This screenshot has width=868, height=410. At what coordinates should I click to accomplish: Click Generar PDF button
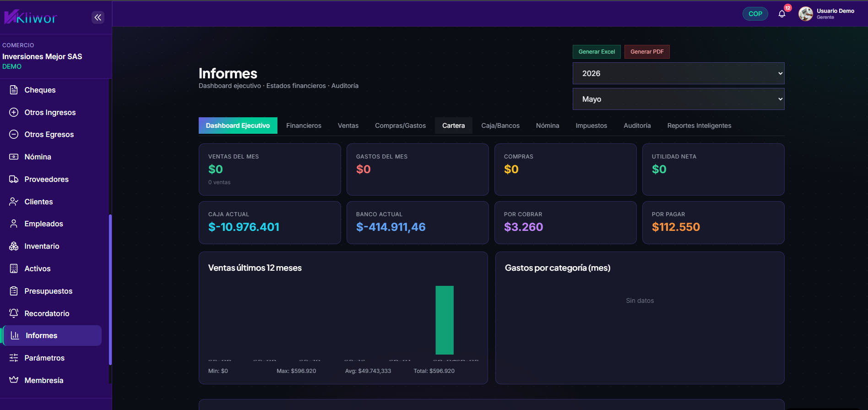pos(647,52)
